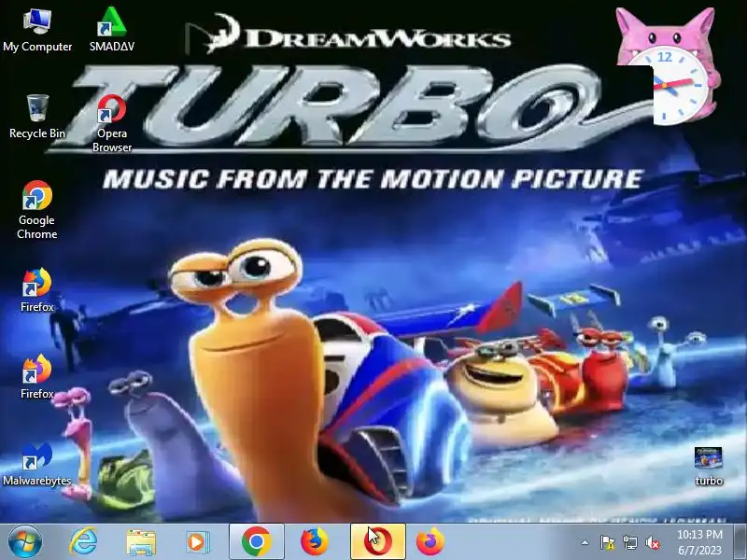Launch the older Firefox taskbar icon
Screen dimensions: 747x560
point(315,541)
